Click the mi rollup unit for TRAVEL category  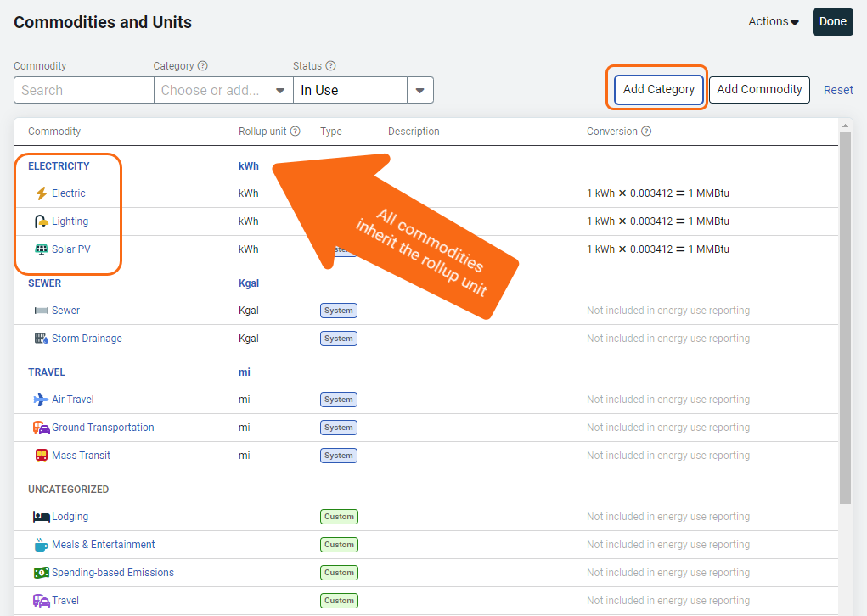point(245,372)
